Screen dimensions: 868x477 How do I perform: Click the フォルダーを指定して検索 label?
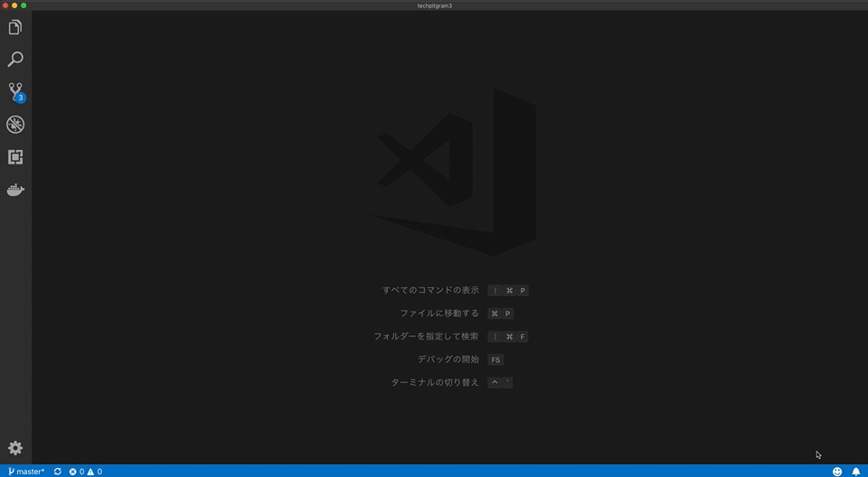[426, 336]
